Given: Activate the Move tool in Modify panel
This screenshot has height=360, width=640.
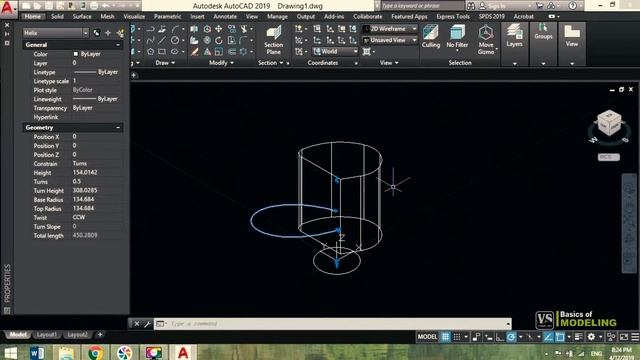Looking at the screenshot, I should [219, 29].
